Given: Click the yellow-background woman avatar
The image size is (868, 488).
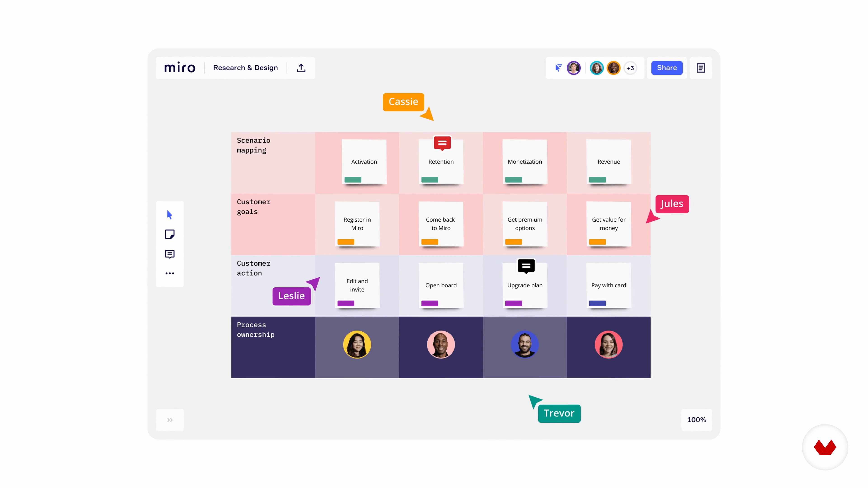Looking at the screenshot, I should [x=357, y=344].
